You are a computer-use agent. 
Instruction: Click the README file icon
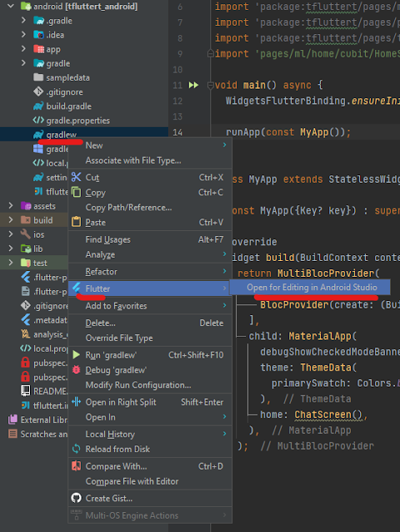26,391
